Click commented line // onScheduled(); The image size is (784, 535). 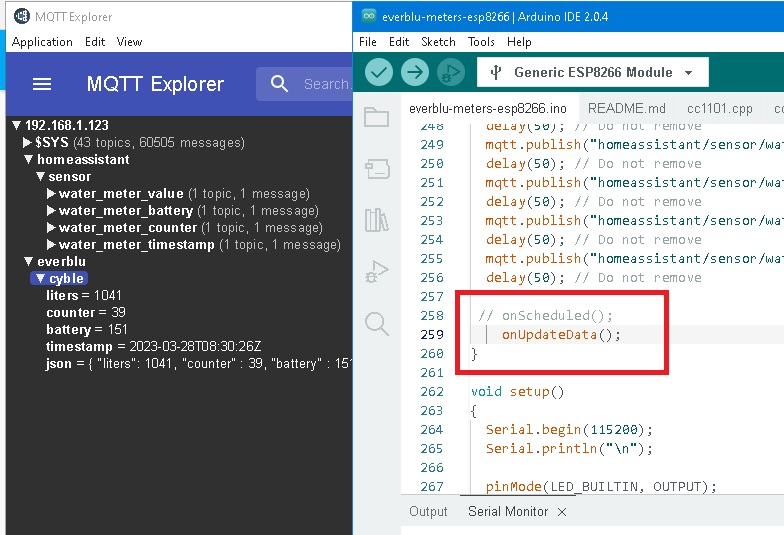point(545,316)
